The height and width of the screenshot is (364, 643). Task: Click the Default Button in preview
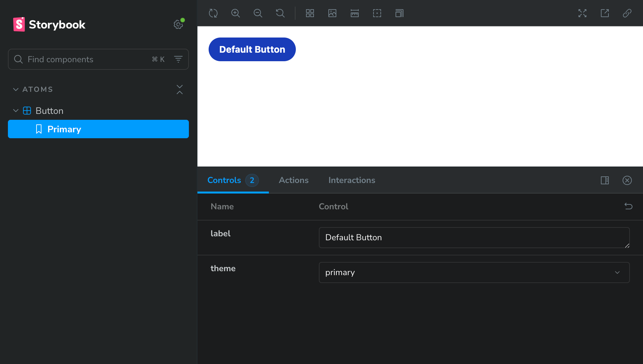coord(252,49)
